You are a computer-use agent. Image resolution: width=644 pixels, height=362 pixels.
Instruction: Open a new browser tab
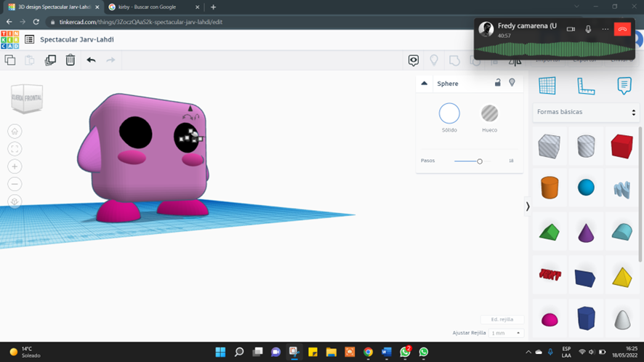(213, 7)
